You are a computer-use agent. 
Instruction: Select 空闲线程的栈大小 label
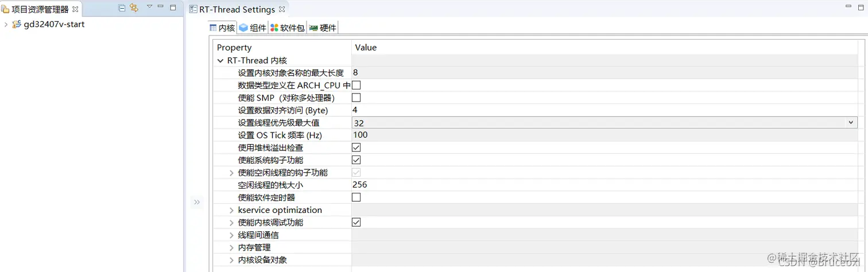point(270,185)
